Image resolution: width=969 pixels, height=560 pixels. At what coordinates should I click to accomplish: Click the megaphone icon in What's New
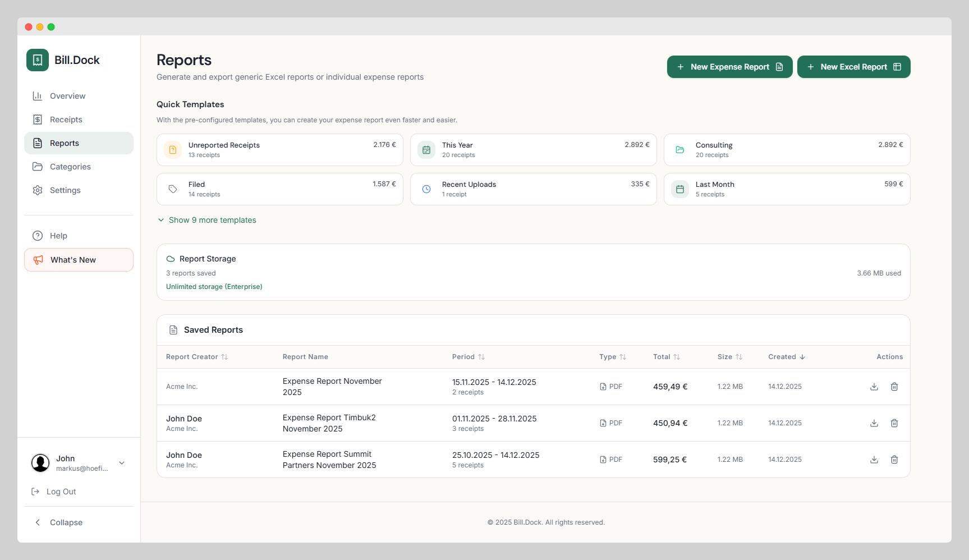pos(38,260)
